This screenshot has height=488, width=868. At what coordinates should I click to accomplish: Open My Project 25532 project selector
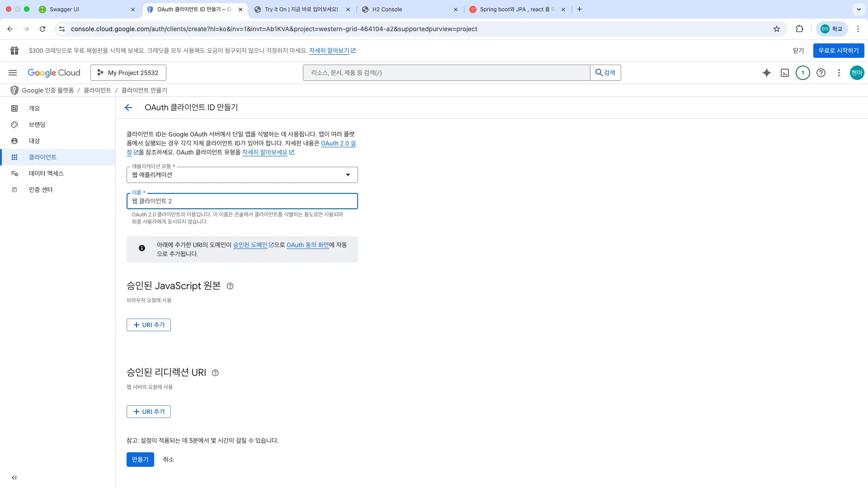[x=128, y=73]
